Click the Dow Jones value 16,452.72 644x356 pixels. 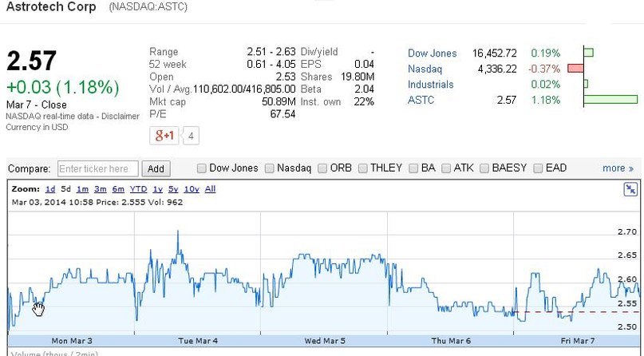(x=495, y=53)
